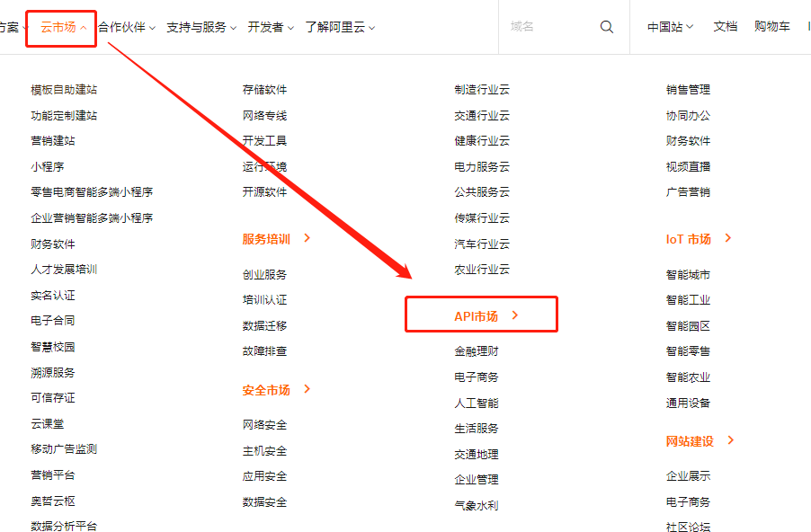
Task: Expand the 开发者 menu
Action: point(271,27)
